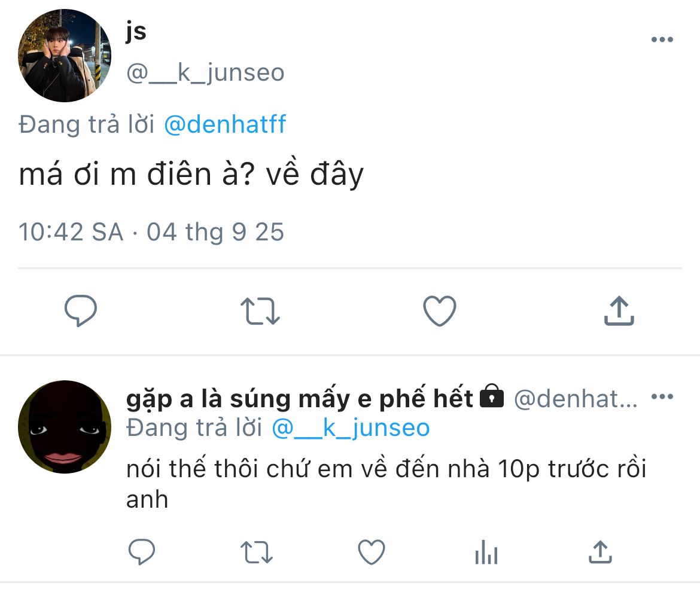Retweet the js tweet
The height and width of the screenshot is (592, 700).
tap(260, 312)
